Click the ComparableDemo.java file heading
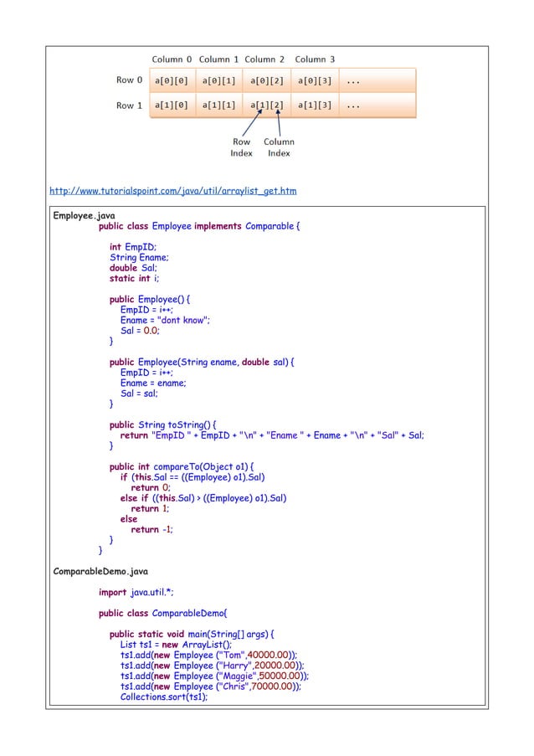The image size is (534, 756). [x=100, y=571]
